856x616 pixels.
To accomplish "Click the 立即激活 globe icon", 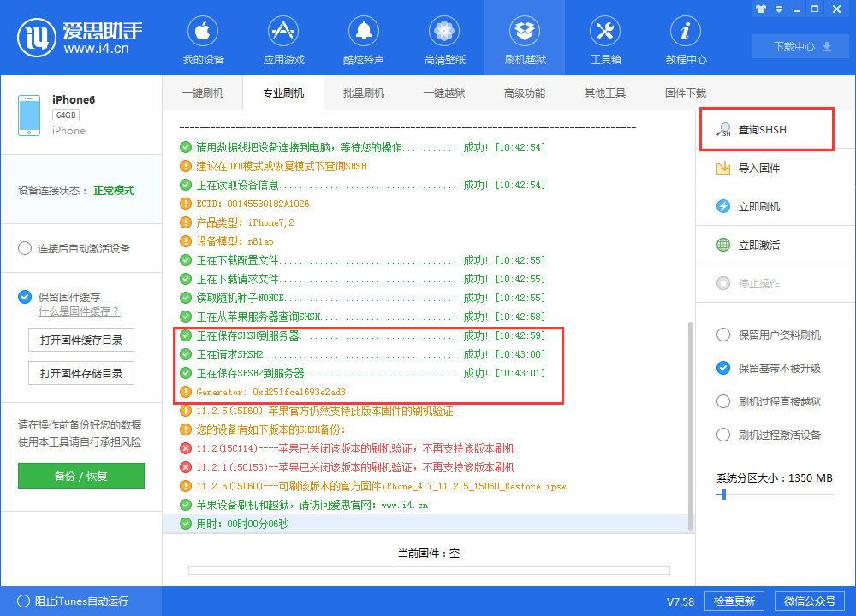I will (x=723, y=245).
